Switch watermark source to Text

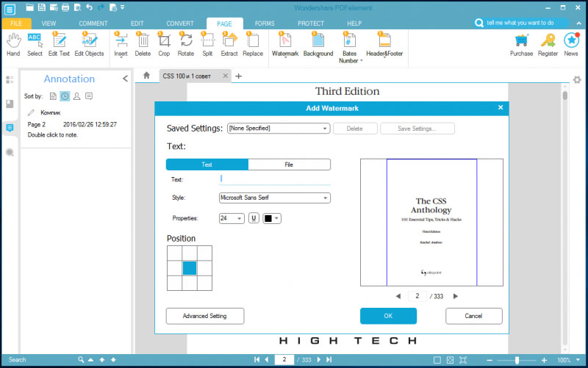207,165
